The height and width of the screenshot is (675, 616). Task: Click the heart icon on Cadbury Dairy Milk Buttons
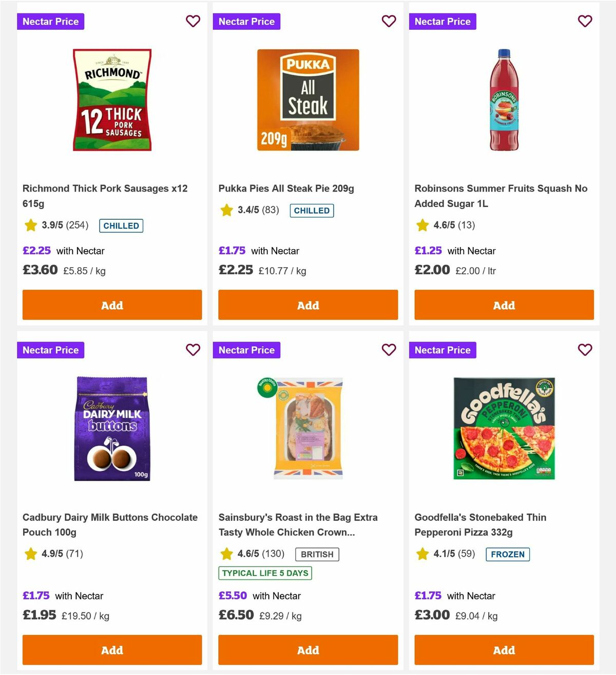(193, 350)
